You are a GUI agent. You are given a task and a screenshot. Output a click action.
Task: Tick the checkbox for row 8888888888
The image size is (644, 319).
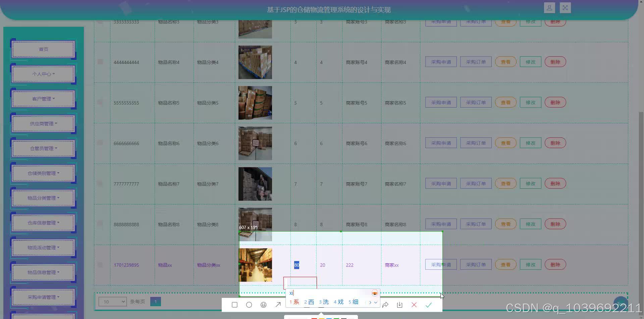pos(100,224)
